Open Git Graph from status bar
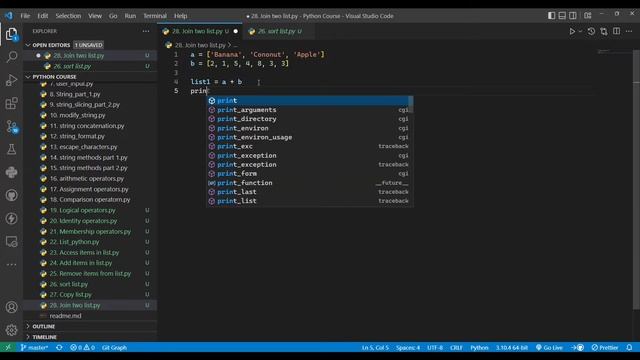 point(114,347)
